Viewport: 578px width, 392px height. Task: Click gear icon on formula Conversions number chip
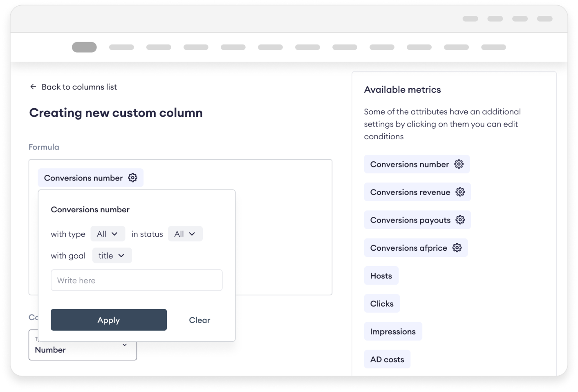click(x=132, y=178)
